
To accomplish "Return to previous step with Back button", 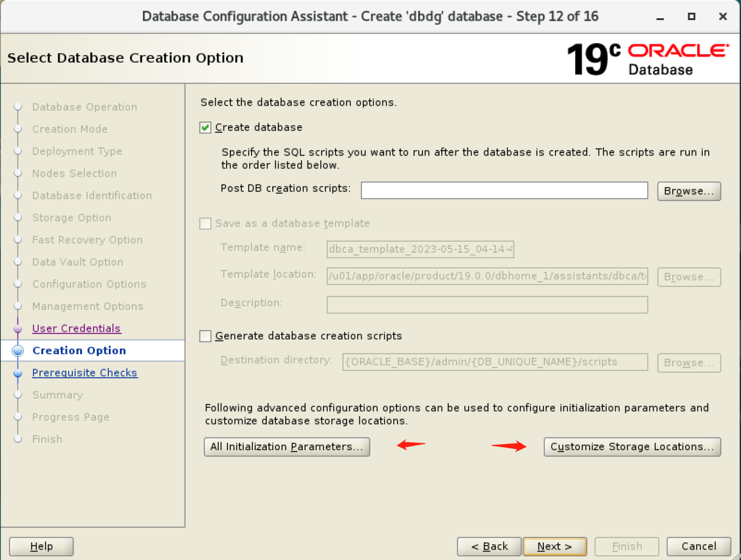I will (489, 547).
